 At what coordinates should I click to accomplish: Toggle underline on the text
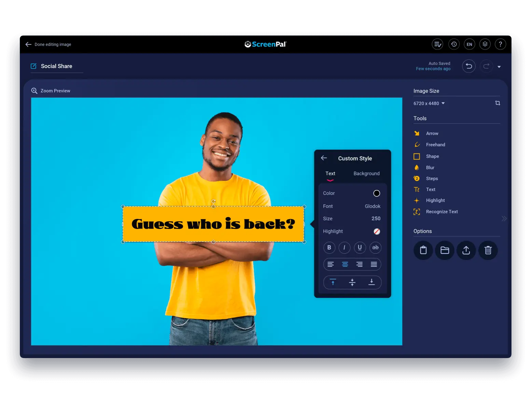[360, 248]
